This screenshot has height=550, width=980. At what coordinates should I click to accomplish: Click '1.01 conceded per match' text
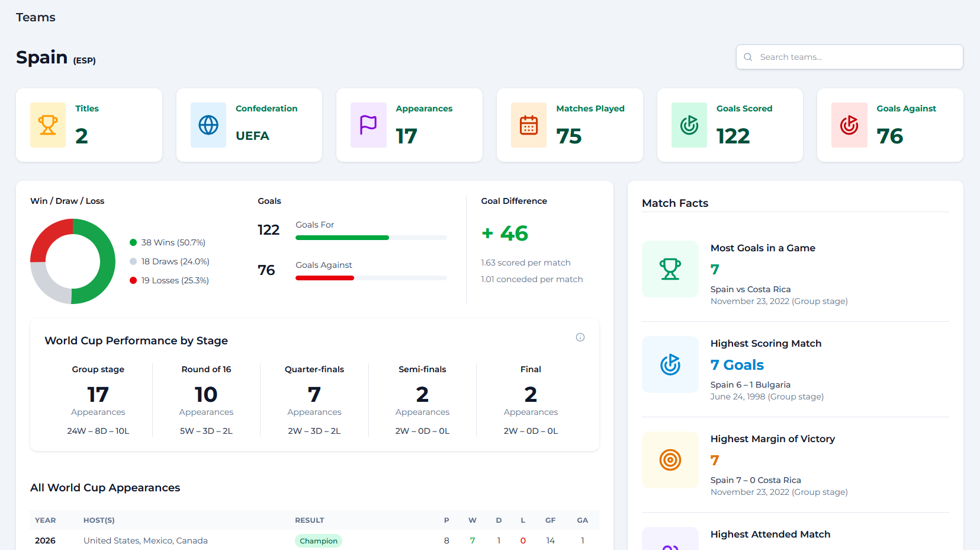click(x=532, y=279)
